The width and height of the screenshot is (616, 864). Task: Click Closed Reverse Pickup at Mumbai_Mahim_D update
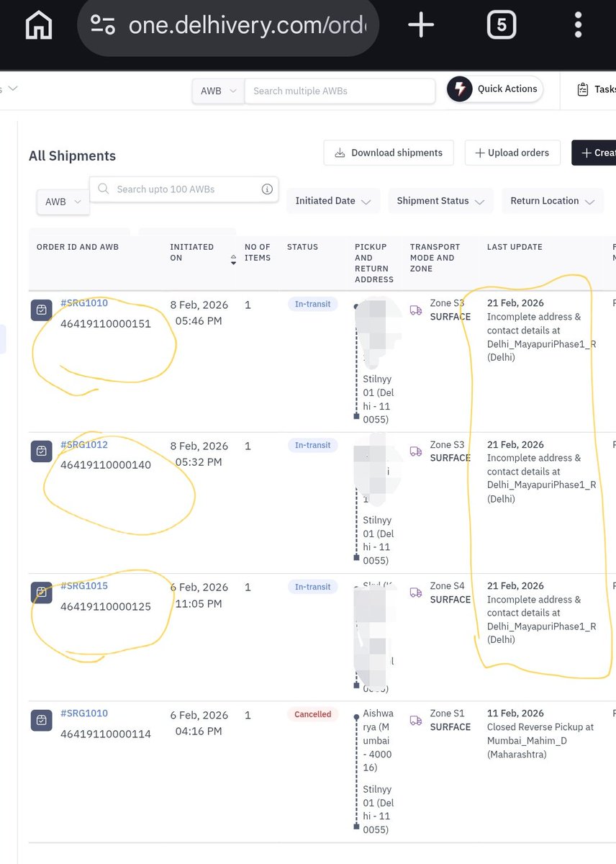[540, 741]
